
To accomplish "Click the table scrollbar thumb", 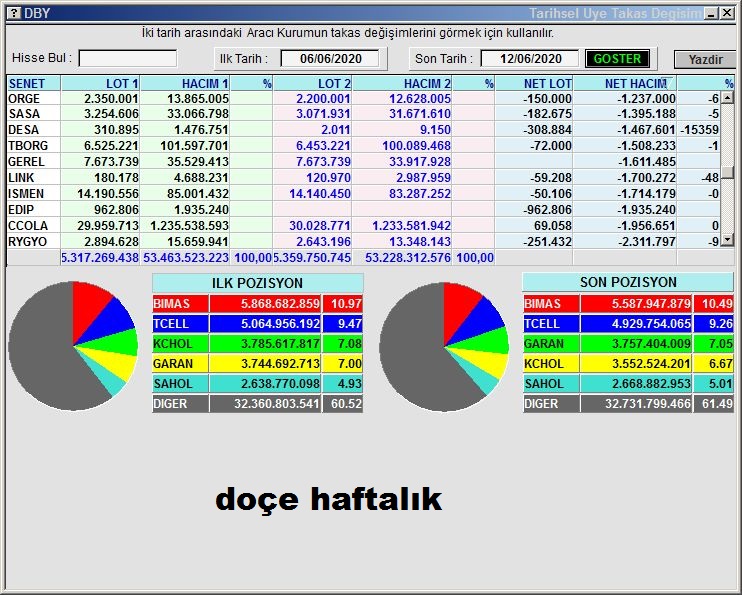I will pyautogui.click(x=727, y=172).
